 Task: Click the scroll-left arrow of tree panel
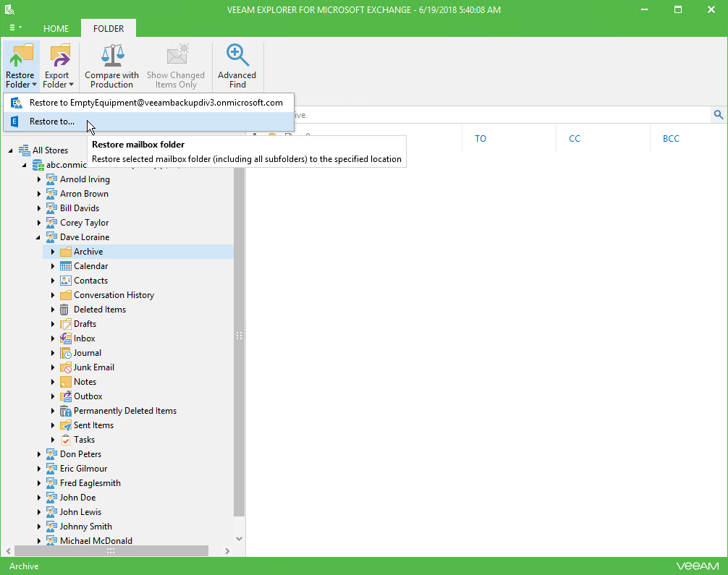click(x=9, y=551)
